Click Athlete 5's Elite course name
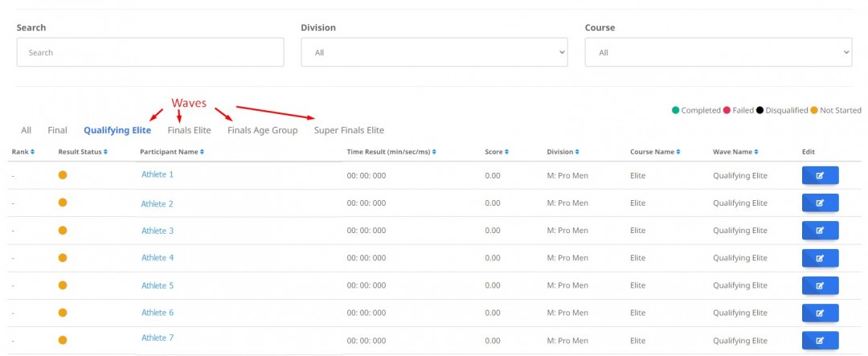The width and height of the screenshot is (868, 356). point(637,286)
